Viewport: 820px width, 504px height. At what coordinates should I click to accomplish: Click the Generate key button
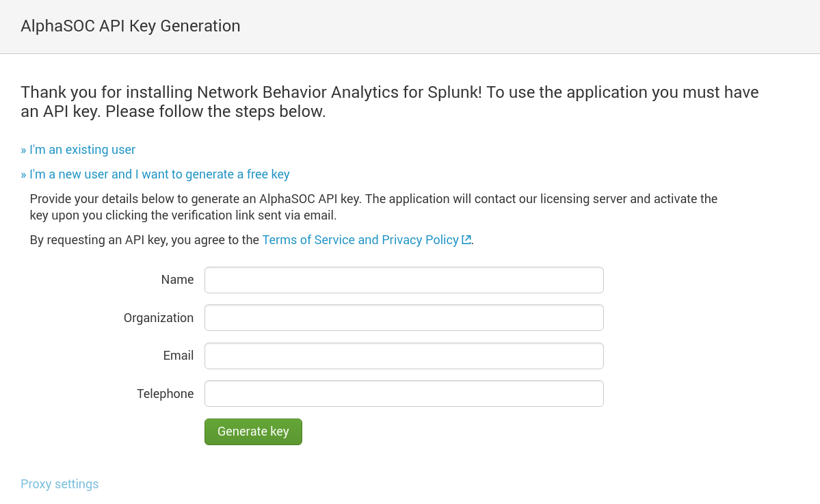[253, 432]
